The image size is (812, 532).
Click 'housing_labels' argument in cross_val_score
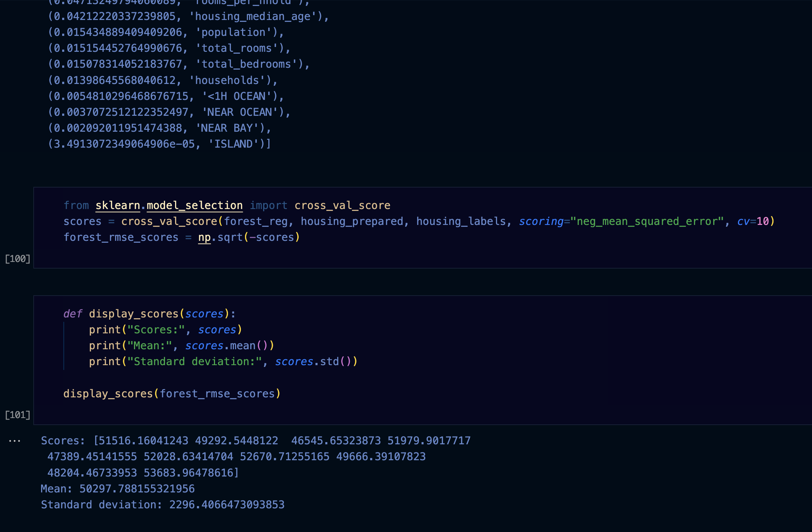pyautogui.click(x=461, y=221)
